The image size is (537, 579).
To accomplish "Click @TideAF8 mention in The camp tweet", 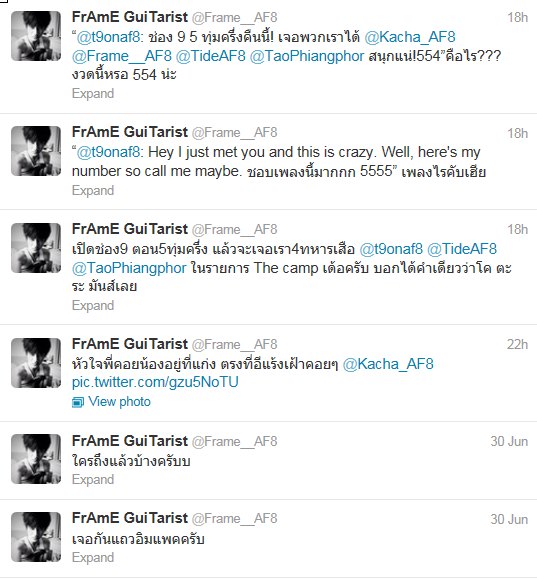I will coord(462,249).
